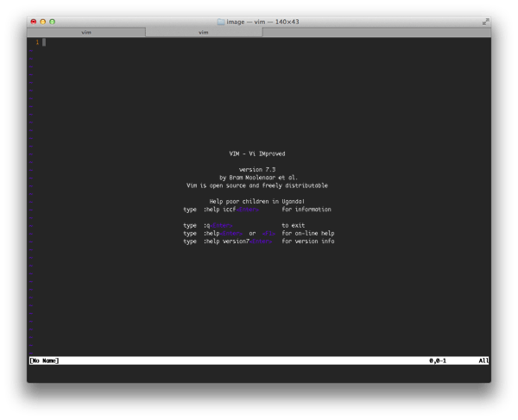
Task: Click the 'version 7.3' text
Action: coord(257,170)
